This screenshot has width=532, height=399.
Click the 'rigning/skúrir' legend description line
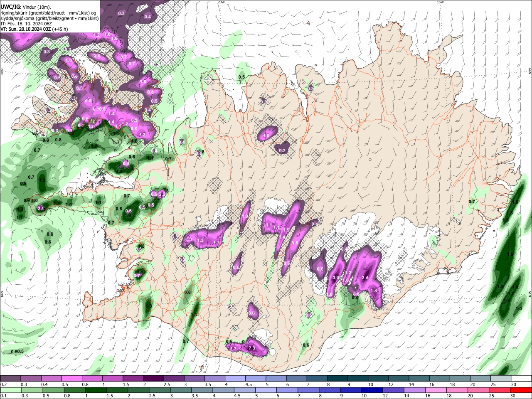coord(48,13)
